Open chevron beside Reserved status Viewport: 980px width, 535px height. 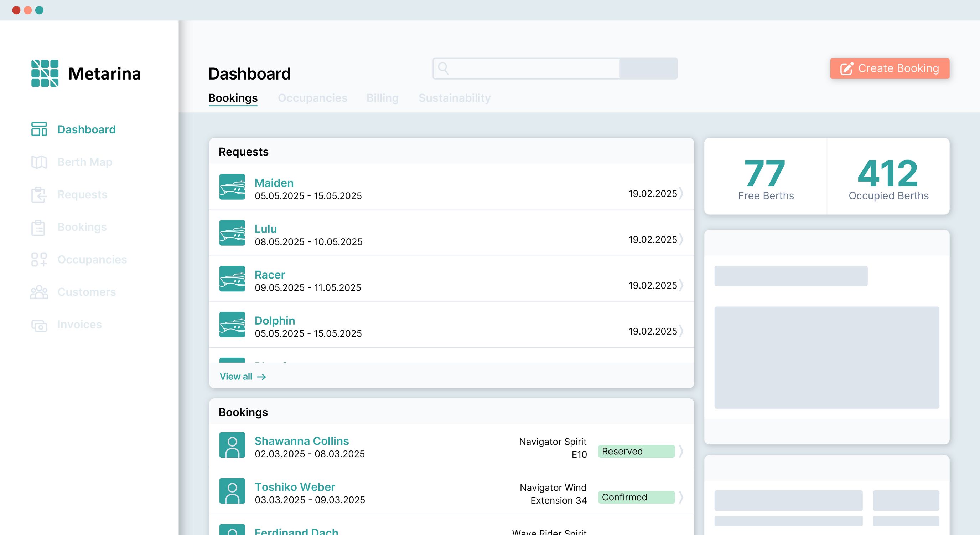681,451
